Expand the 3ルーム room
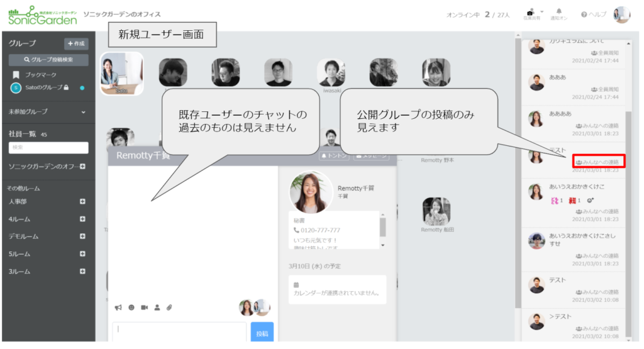 coord(82,272)
